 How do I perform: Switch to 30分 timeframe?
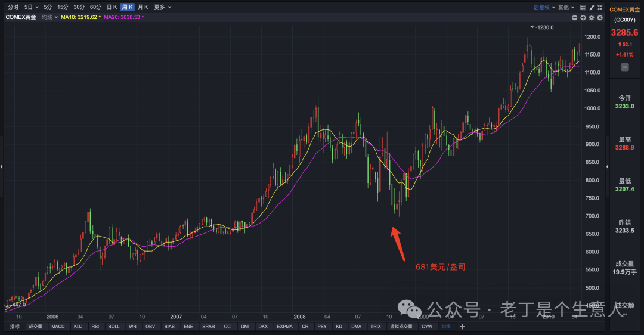pyautogui.click(x=79, y=7)
